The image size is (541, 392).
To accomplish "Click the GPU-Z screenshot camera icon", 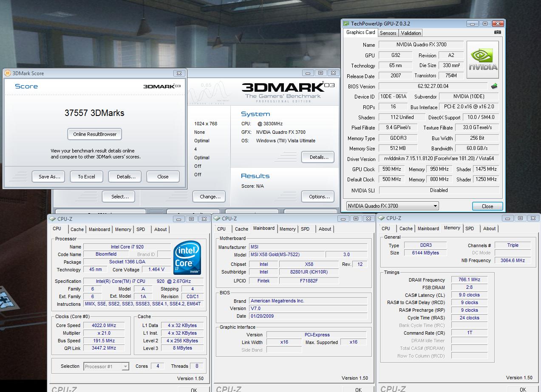I will [x=498, y=32].
